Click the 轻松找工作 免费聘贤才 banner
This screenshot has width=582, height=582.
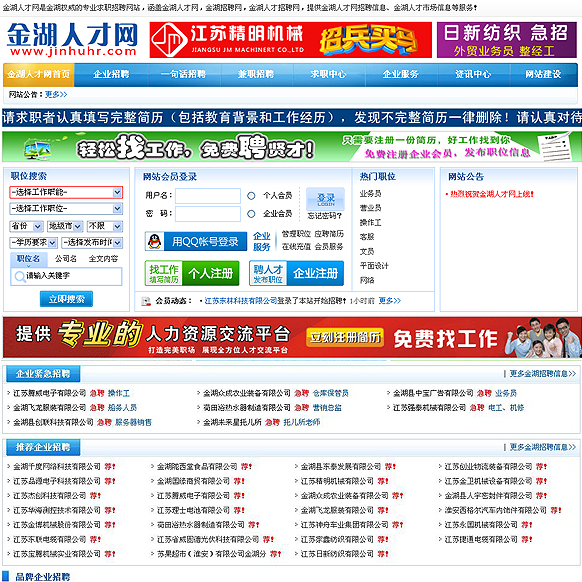[292, 147]
